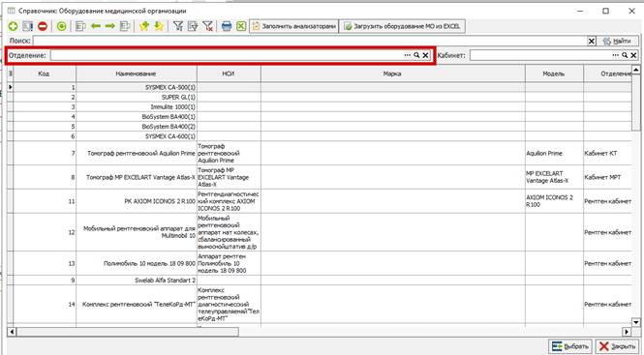Focus the Отделение input field

(x=227, y=55)
